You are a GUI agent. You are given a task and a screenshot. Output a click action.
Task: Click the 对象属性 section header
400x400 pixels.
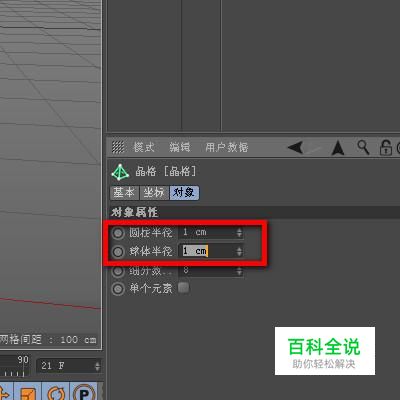click(x=134, y=212)
